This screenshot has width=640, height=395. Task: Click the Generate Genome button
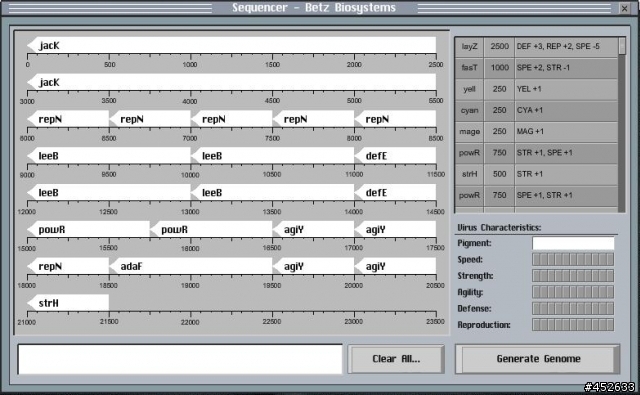pos(538,359)
